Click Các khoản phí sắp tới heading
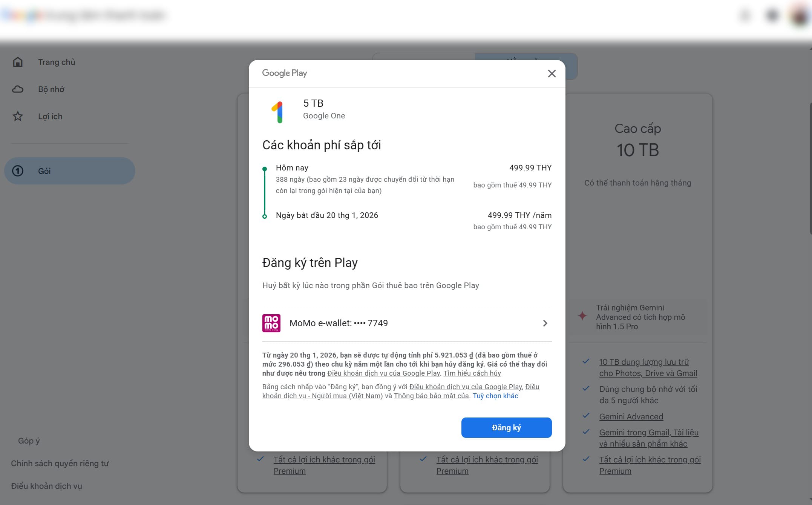The image size is (812, 505). [322, 145]
